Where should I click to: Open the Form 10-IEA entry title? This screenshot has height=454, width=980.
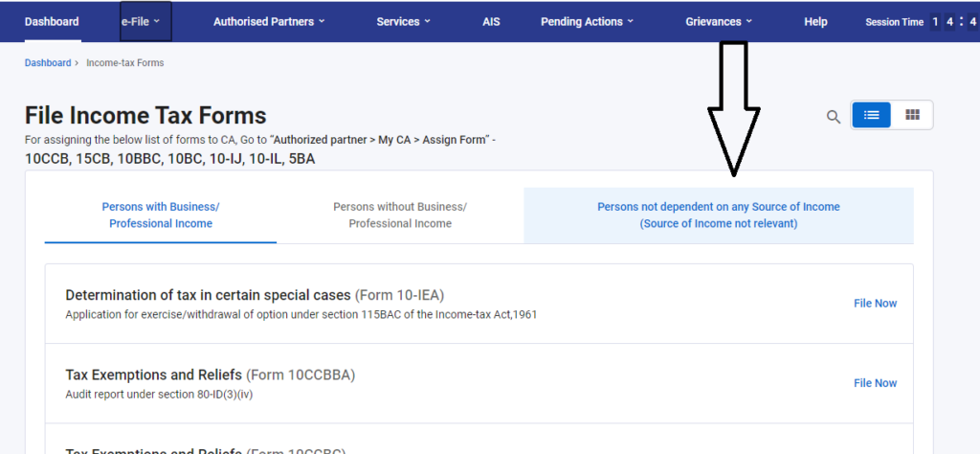(255, 295)
